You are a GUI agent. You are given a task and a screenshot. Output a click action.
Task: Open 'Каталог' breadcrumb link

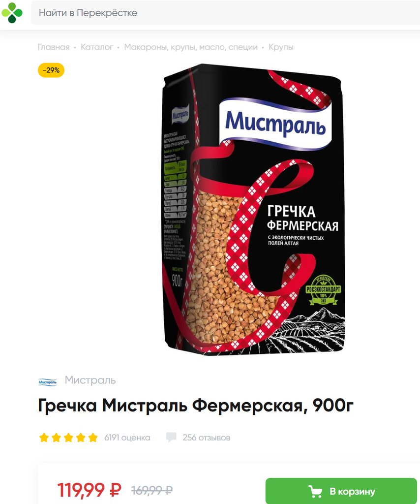pyautogui.click(x=97, y=47)
